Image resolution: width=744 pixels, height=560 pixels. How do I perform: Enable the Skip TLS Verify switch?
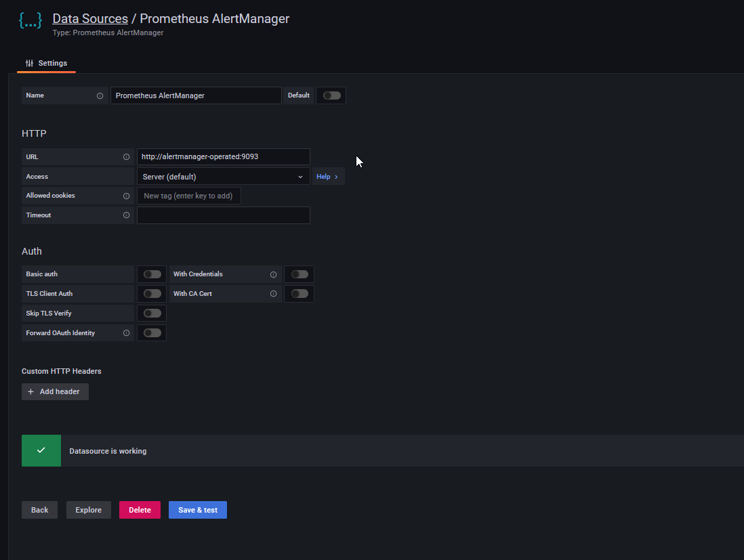[152, 314]
